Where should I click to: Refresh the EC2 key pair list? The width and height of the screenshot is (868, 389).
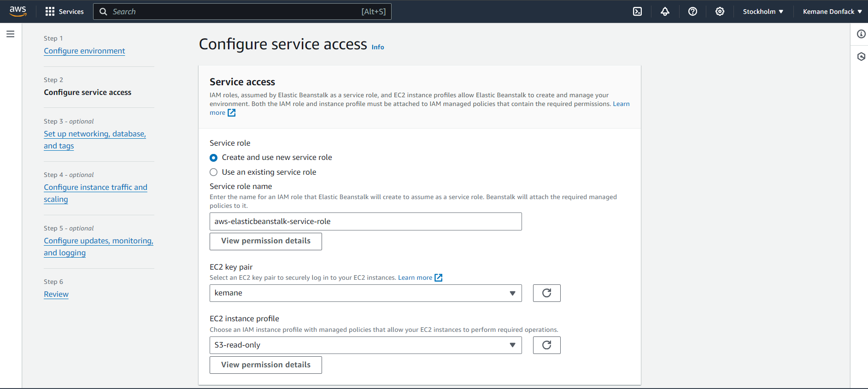[x=546, y=293]
